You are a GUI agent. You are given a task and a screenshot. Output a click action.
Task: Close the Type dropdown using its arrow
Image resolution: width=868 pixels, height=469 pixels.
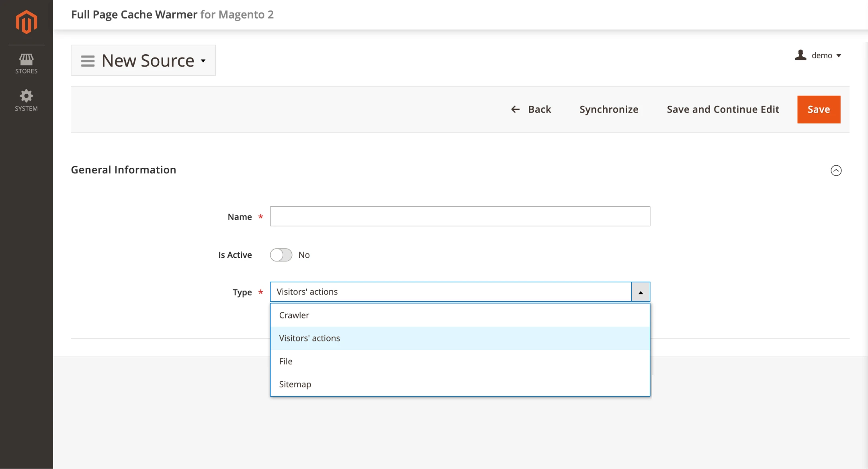click(x=641, y=292)
